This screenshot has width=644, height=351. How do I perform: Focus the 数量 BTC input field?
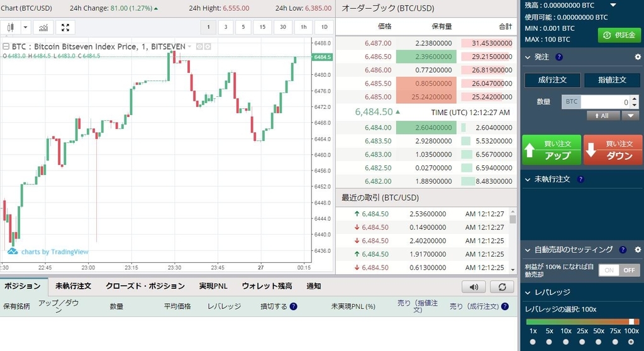[606, 102]
